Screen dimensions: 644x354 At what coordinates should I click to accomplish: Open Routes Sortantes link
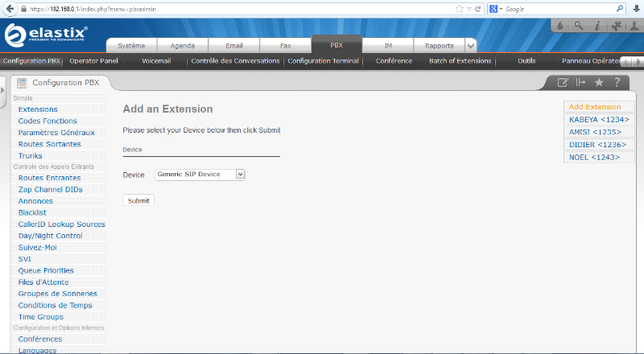(50, 144)
